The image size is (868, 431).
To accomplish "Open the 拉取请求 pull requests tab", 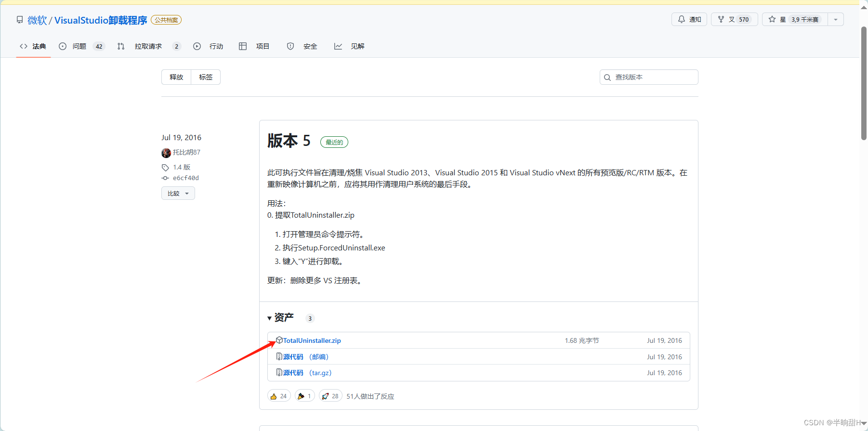I will coord(149,46).
